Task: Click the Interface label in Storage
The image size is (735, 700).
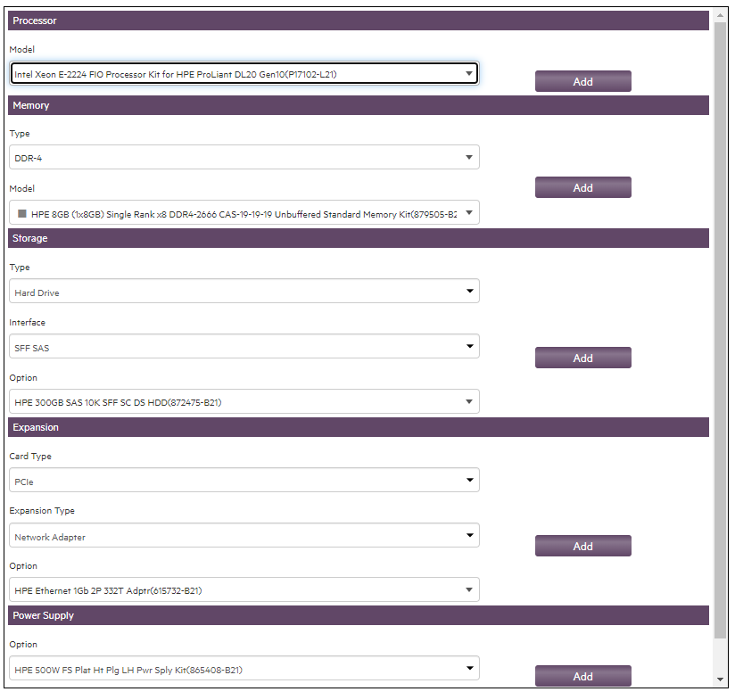Action: tap(27, 323)
